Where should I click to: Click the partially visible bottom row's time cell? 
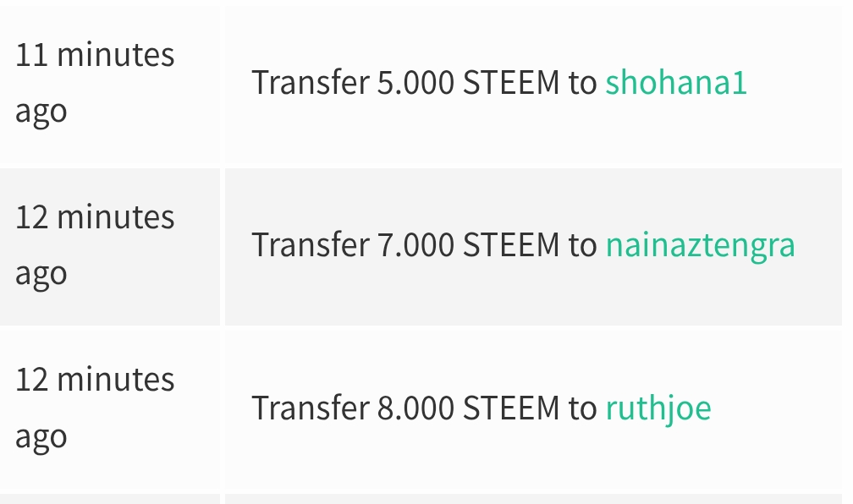pyautogui.click(x=108, y=499)
